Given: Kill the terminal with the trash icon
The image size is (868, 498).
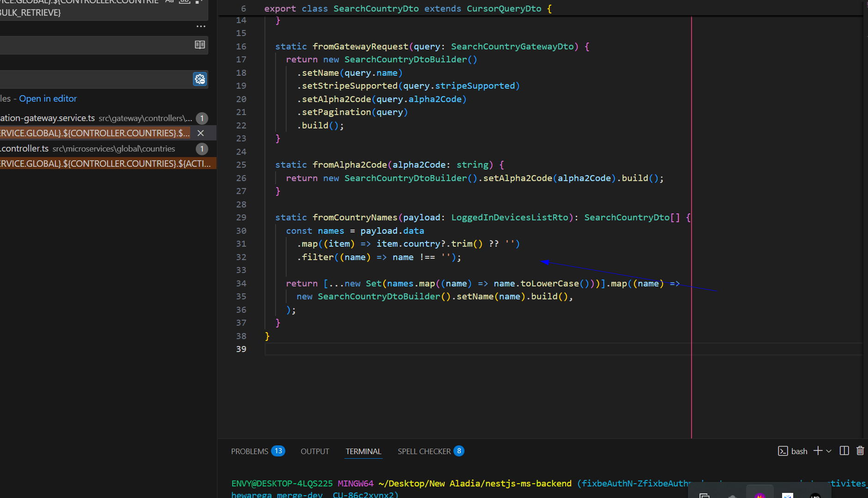Looking at the screenshot, I should (860, 451).
